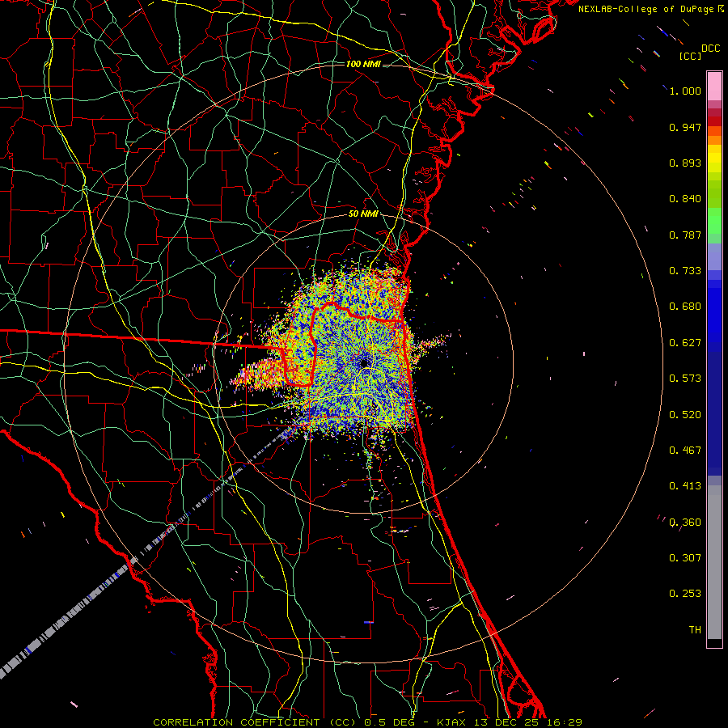Click the 0.307 color scale value

685,558
